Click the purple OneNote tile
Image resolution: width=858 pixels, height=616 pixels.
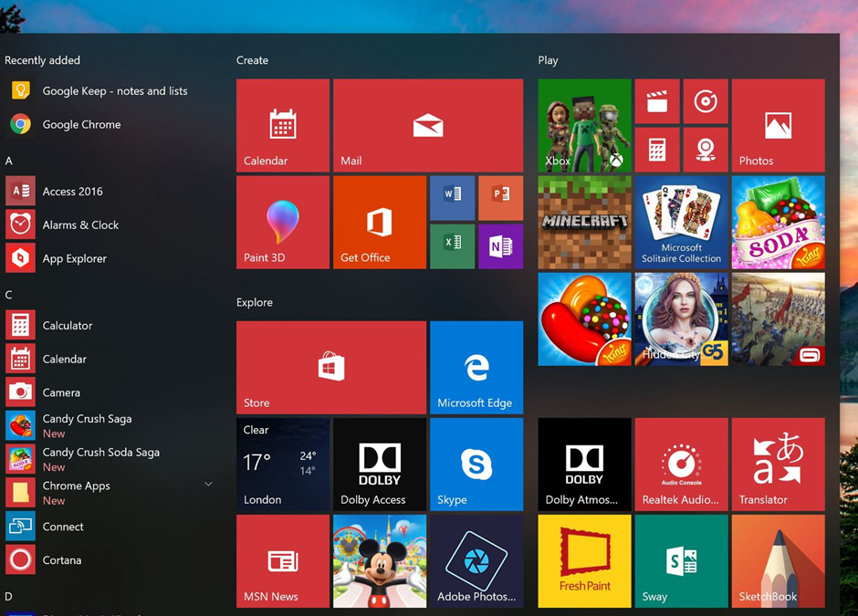click(500, 246)
